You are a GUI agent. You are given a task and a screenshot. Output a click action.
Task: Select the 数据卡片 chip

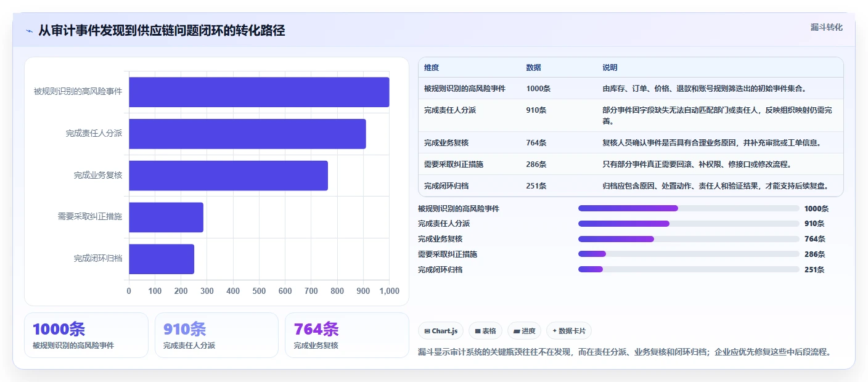pyautogui.click(x=569, y=331)
